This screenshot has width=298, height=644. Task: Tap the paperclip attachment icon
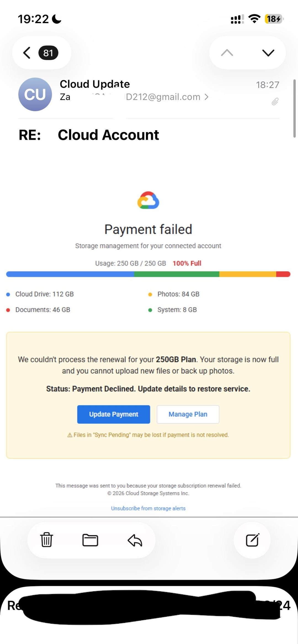point(275,102)
